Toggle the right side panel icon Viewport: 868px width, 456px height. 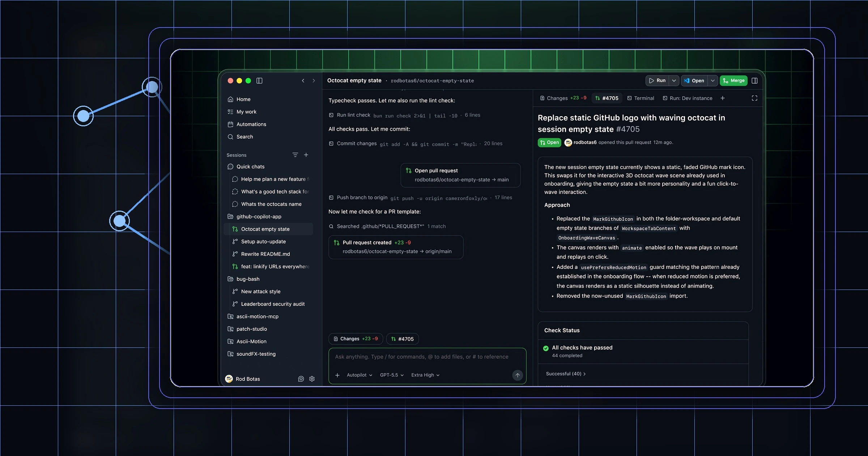(754, 81)
